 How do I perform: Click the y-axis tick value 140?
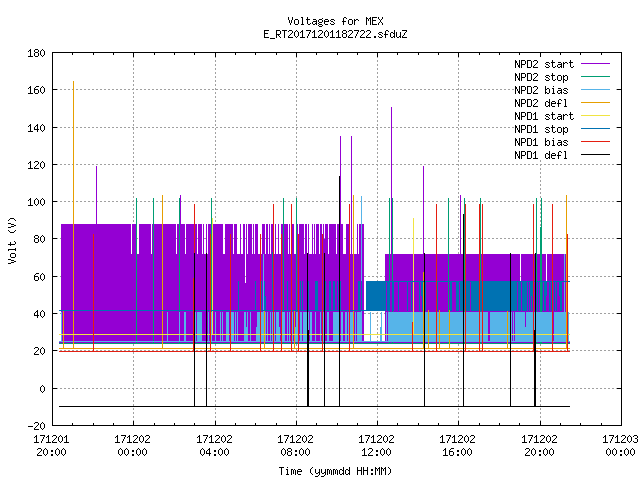(36, 128)
